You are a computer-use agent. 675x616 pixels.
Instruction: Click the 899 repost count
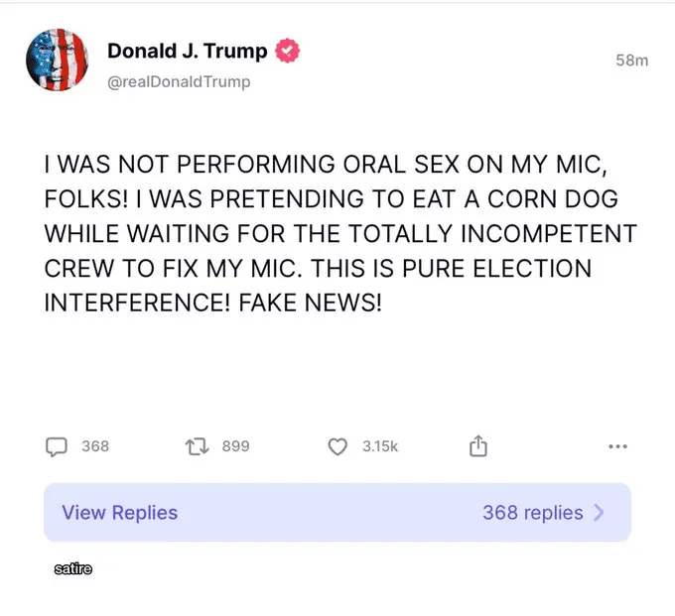(x=235, y=446)
